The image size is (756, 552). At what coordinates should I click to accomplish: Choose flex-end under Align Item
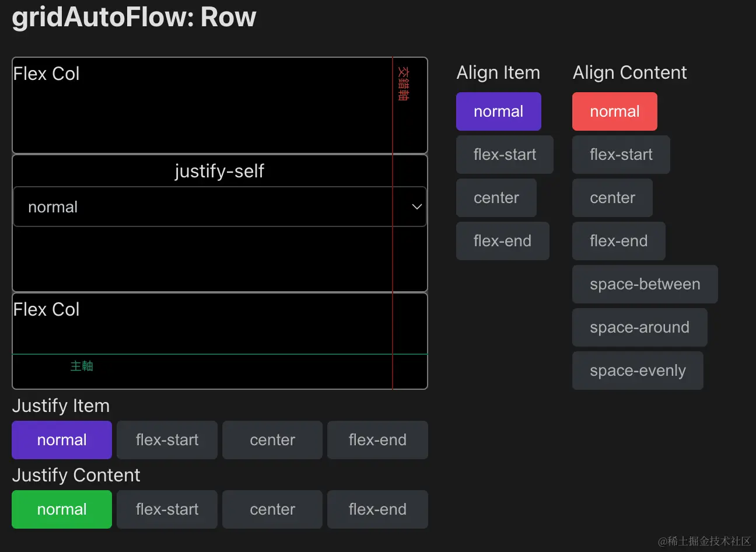(502, 241)
